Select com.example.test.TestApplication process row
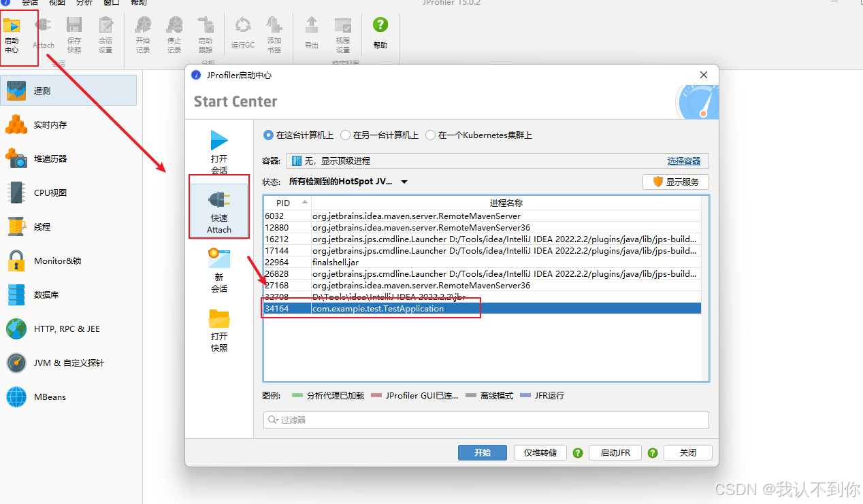863x504 pixels. pyautogui.click(x=483, y=308)
